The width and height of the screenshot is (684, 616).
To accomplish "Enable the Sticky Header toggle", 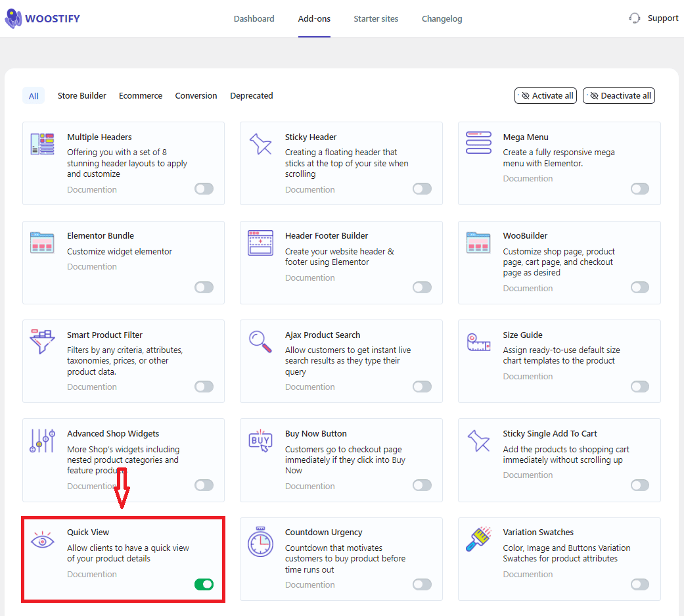I will pyautogui.click(x=422, y=189).
